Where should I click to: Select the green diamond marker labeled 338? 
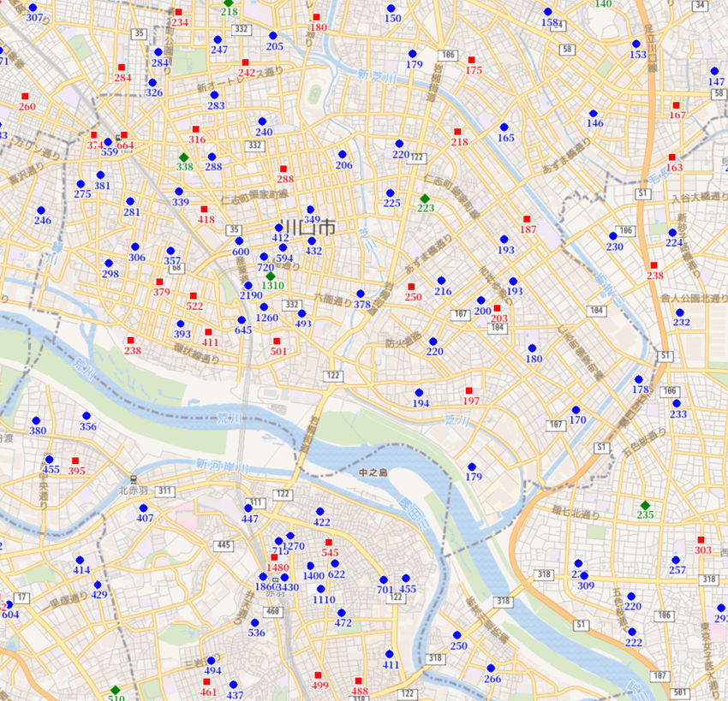pos(183,156)
